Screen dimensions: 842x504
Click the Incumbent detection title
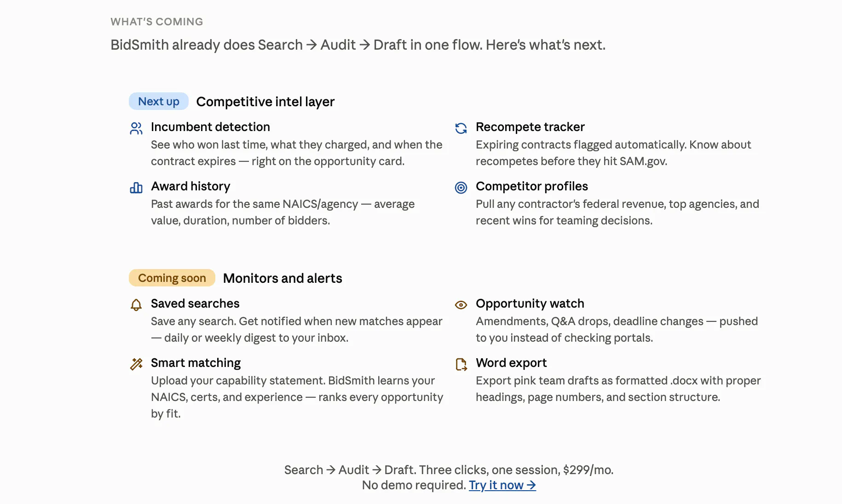pos(210,127)
